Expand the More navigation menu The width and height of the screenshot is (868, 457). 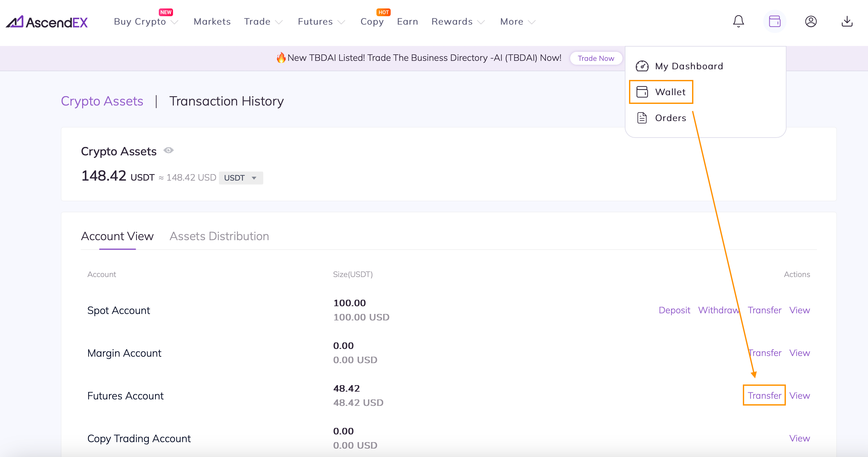517,22
